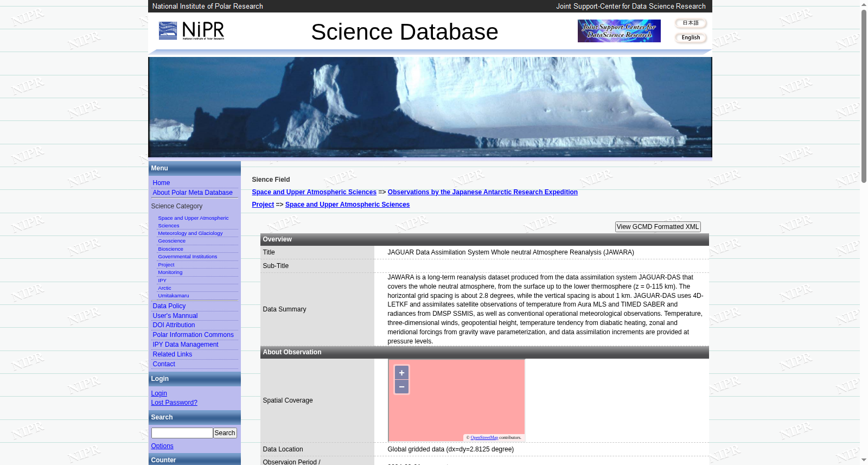Open User's Mannual page
Image resolution: width=868 pixels, height=465 pixels.
175,316
